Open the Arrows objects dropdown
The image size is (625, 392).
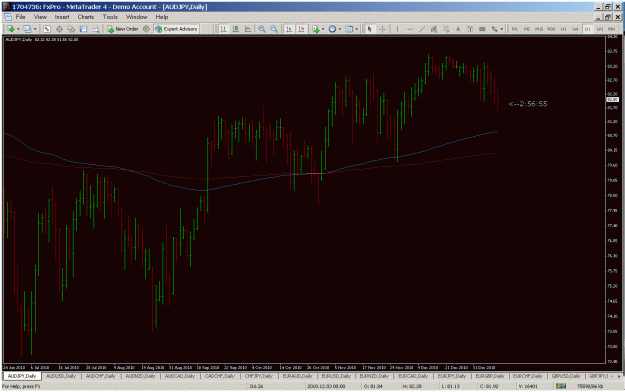click(501, 29)
